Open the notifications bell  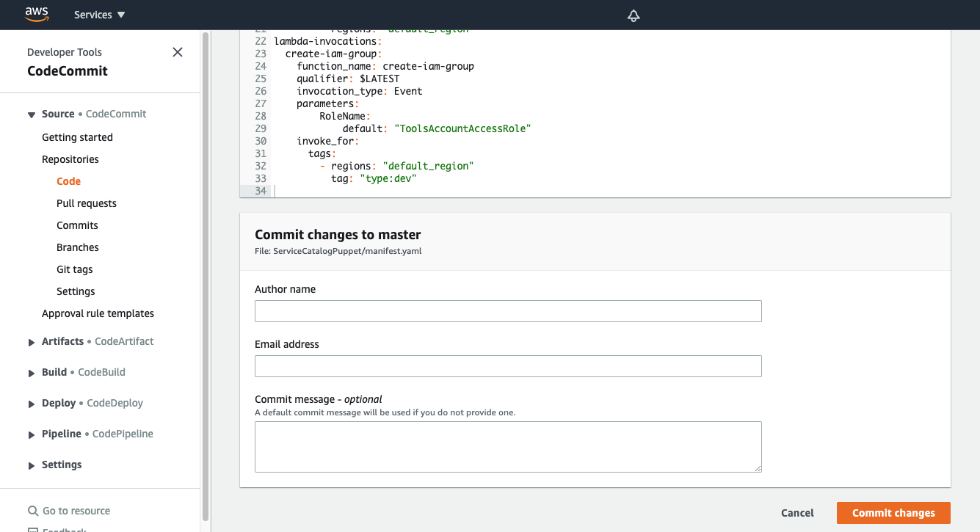(634, 15)
